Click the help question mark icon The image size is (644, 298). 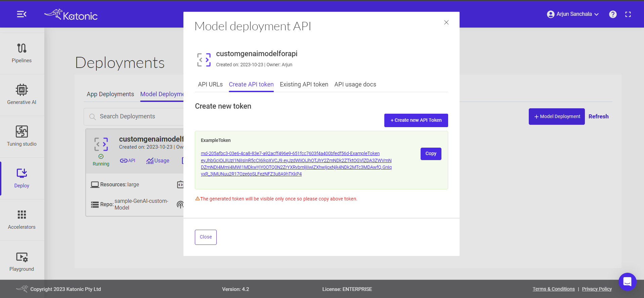point(613,14)
